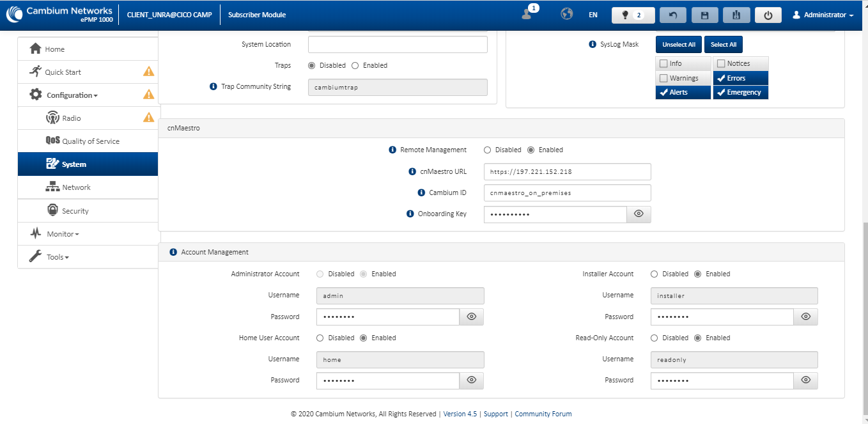Open the Network configuration page

(76, 187)
